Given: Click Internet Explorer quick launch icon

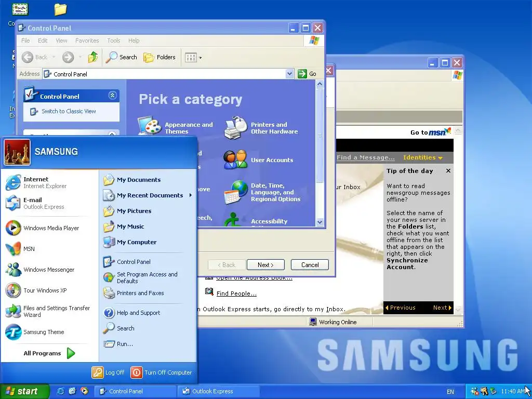Looking at the screenshot, I should (60, 391).
